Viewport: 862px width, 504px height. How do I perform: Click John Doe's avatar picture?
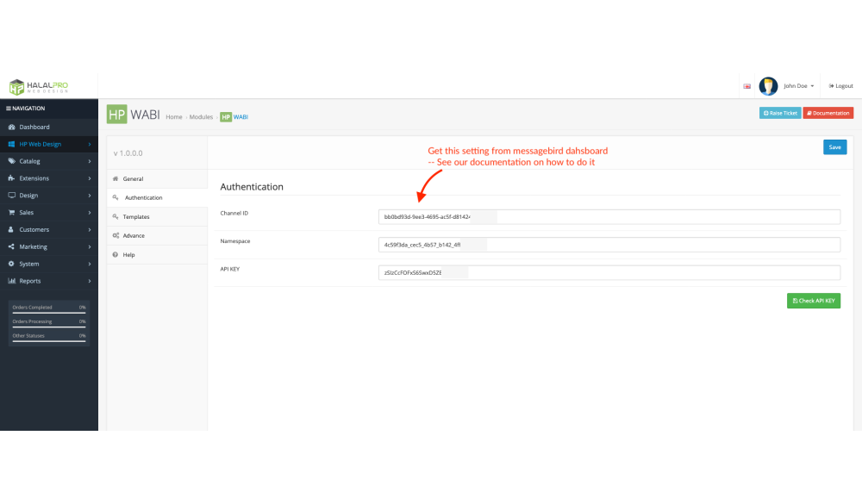pyautogui.click(x=768, y=86)
